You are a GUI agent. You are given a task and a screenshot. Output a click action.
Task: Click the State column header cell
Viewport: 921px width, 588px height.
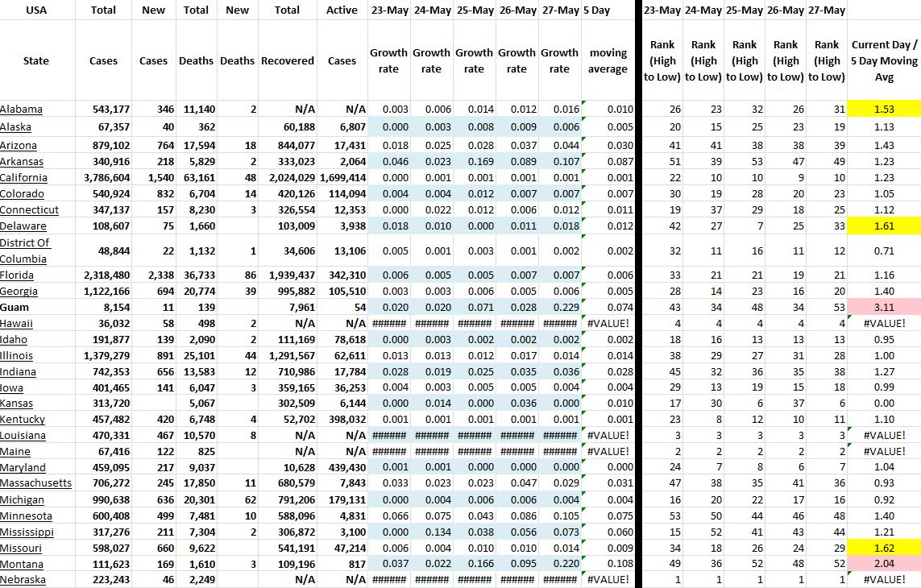pos(36,60)
